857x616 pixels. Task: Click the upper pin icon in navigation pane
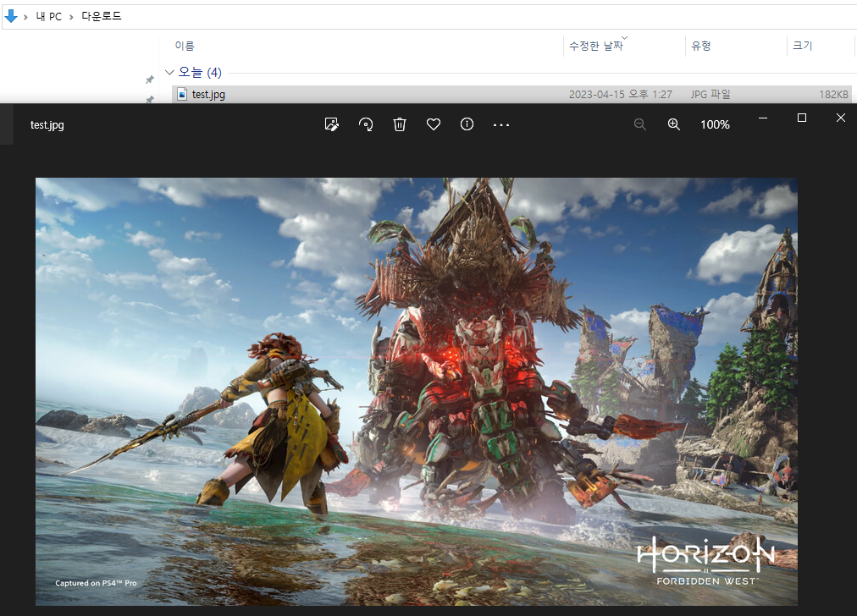150,80
